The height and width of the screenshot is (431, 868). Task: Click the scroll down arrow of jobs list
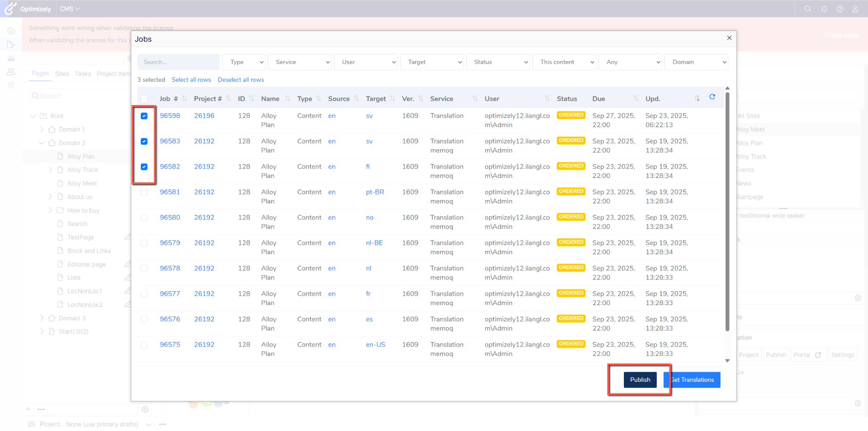pyautogui.click(x=727, y=361)
